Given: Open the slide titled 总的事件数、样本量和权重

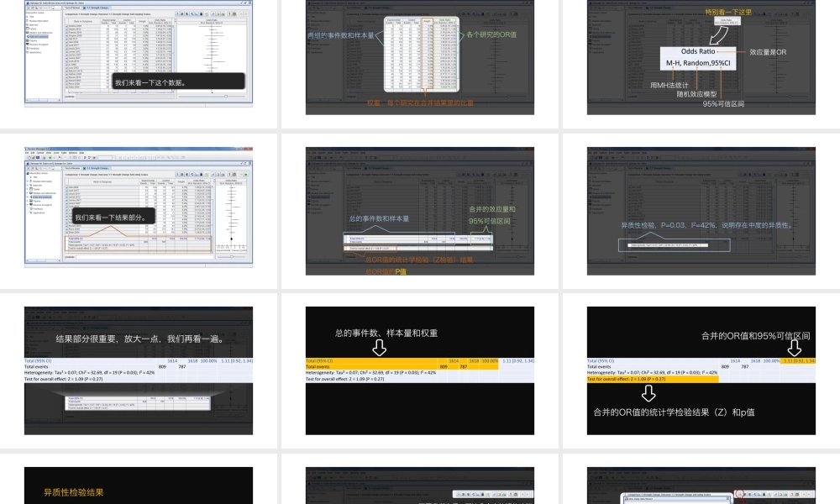Looking at the screenshot, I should click(x=420, y=370).
